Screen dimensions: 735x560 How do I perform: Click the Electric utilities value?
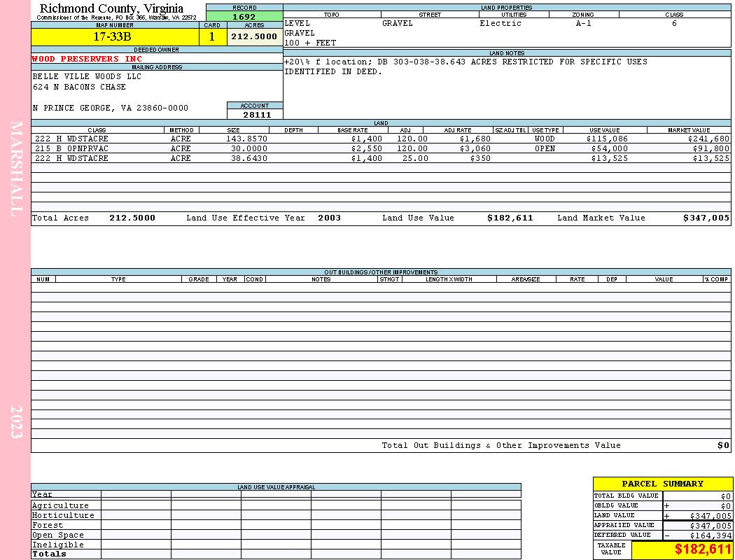tap(500, 23)
